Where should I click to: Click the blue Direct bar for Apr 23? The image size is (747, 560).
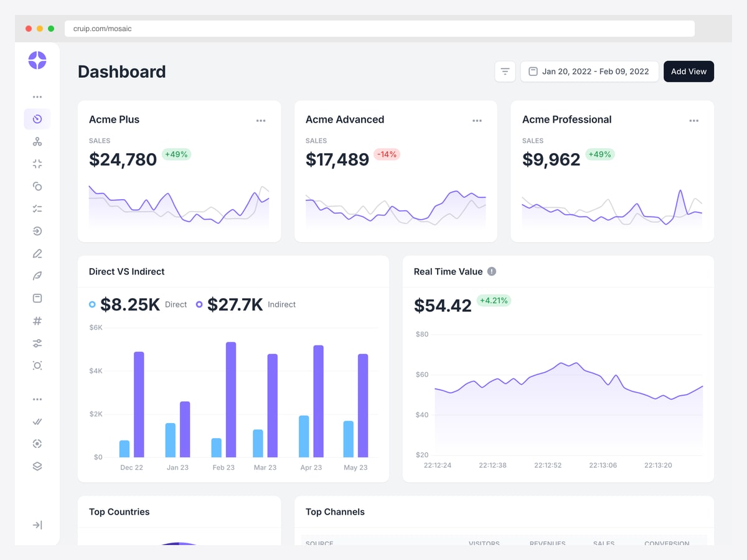[x=304, y=436]
